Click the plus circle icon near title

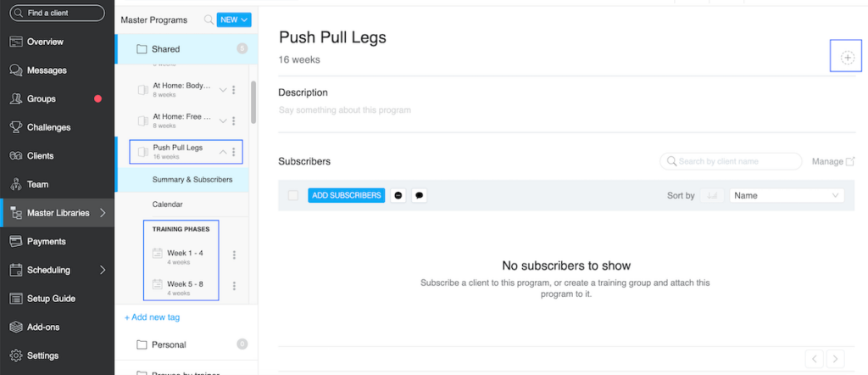tap(847, 58)
